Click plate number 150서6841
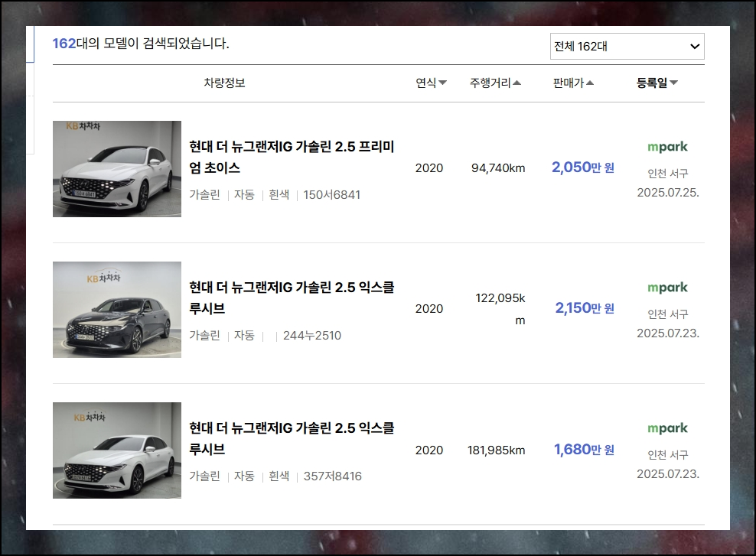756x556 pixels. click(332, 195)
